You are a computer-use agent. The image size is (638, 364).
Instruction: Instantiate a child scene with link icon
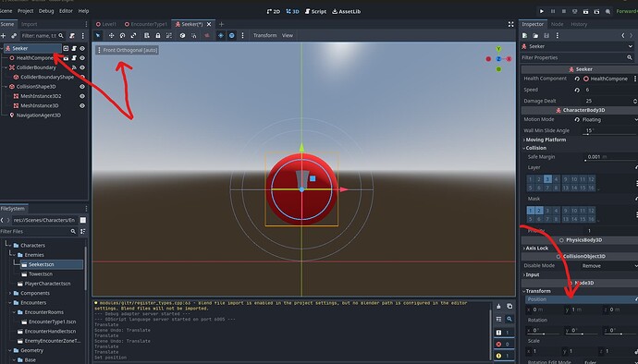(x=14, y=36)
